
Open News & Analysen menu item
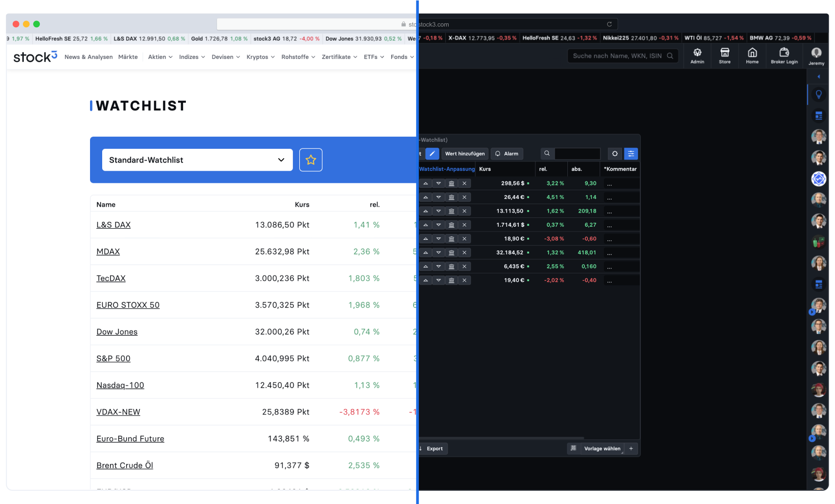point(89,57)
